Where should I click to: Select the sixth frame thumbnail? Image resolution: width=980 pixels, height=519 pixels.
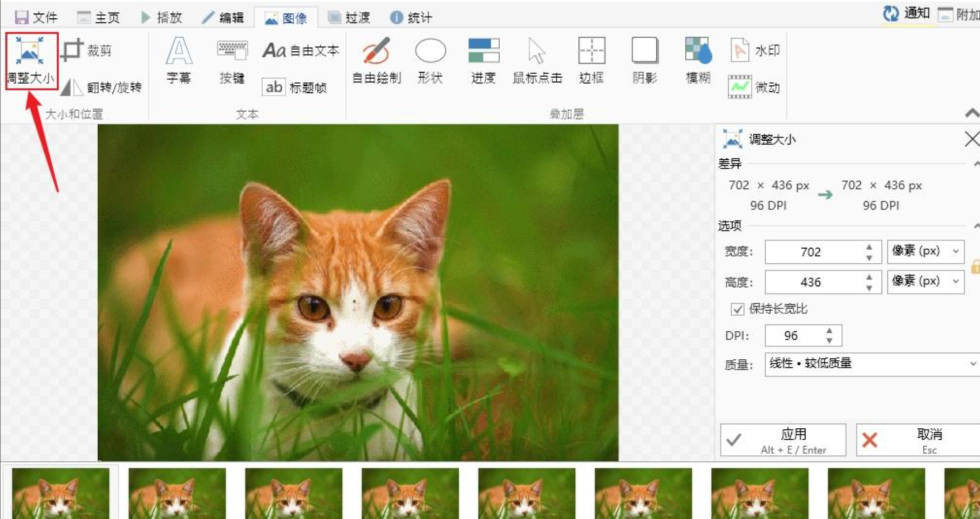pyautogui.click(x=643, y=493)
